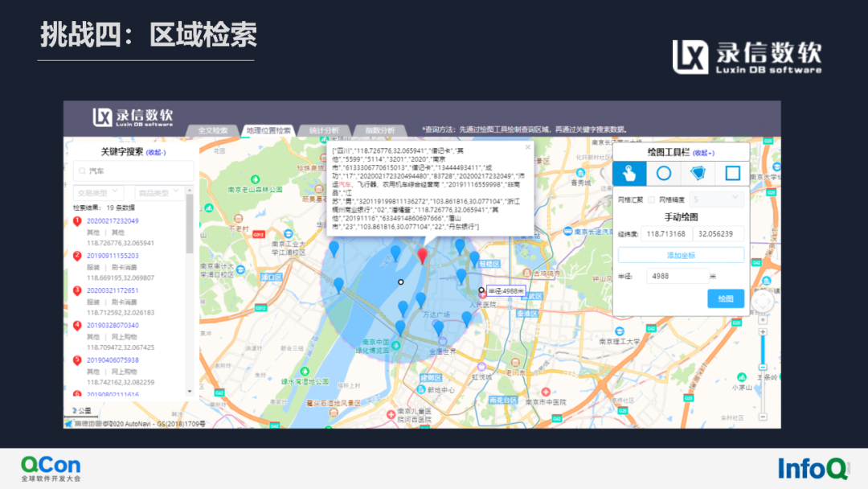Viewport: 868px width, 489px height.
Task: Select the polygon drawing tool
Action: click(x=698, y=174)
